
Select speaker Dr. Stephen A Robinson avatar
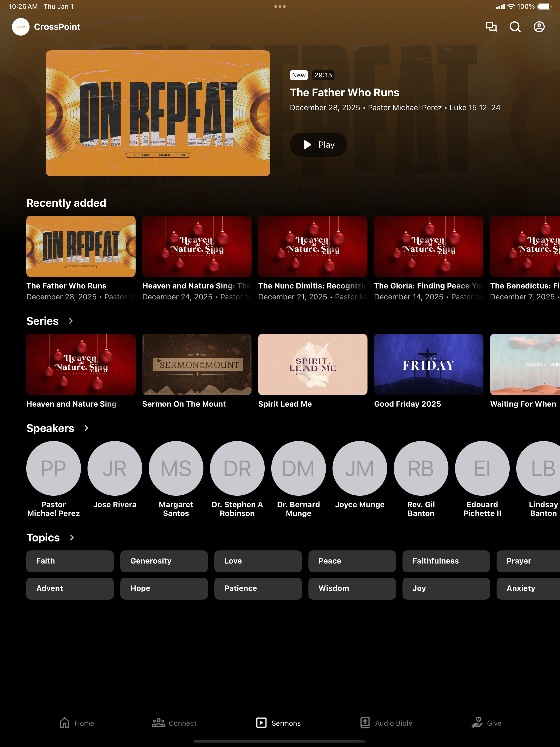pos(237,468)
